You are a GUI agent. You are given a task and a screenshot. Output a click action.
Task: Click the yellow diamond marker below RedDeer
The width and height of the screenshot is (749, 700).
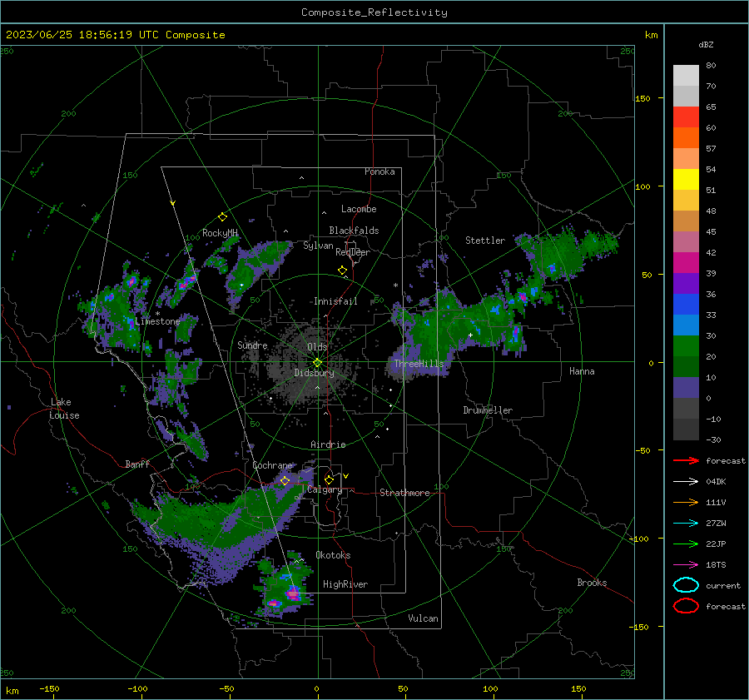pyautogui.click(x=342, y=271)
